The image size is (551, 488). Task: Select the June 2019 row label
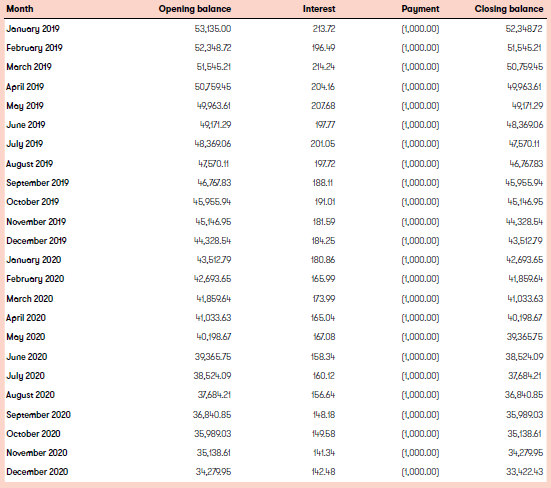pos(26,125)
